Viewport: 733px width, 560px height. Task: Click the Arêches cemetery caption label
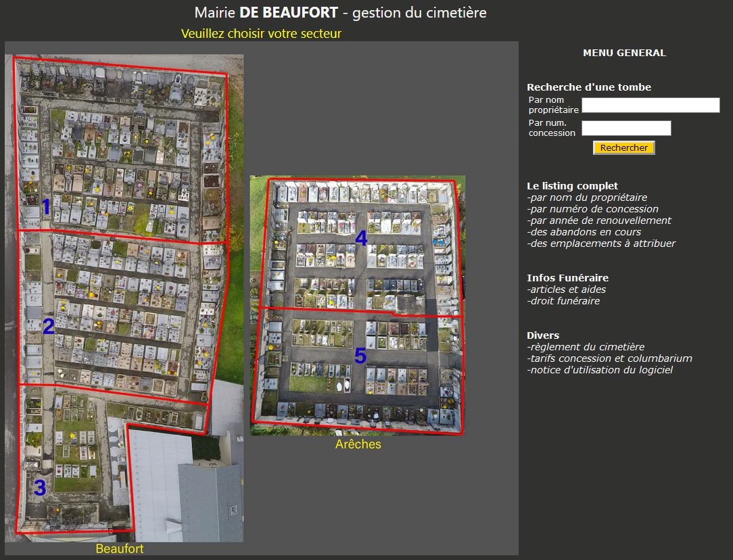(358, 444)
